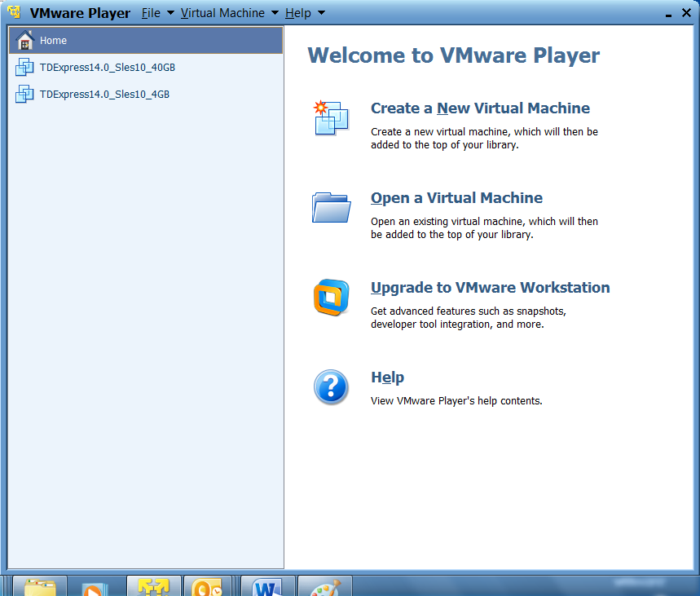
Task: Click the VMware Workstation upgrade icon
Action: click(329, 297)
